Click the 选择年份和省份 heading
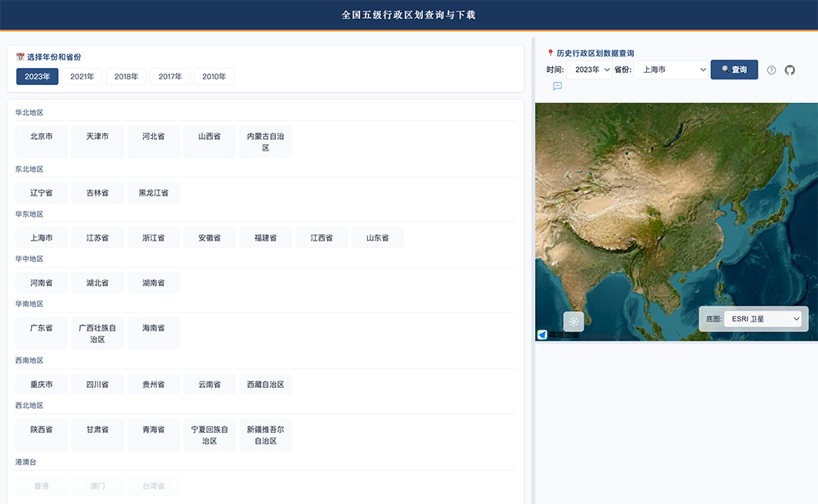This screenshot has height=504, width=818. click(x=54, y=57)
